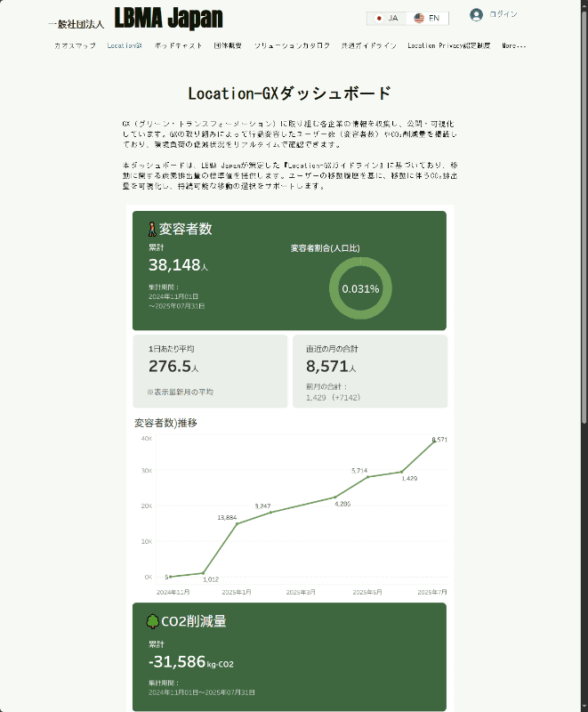Click the 2024年11月 axis label
The width and height of the screenshot is (588, 712).
[x=173, y=592]
